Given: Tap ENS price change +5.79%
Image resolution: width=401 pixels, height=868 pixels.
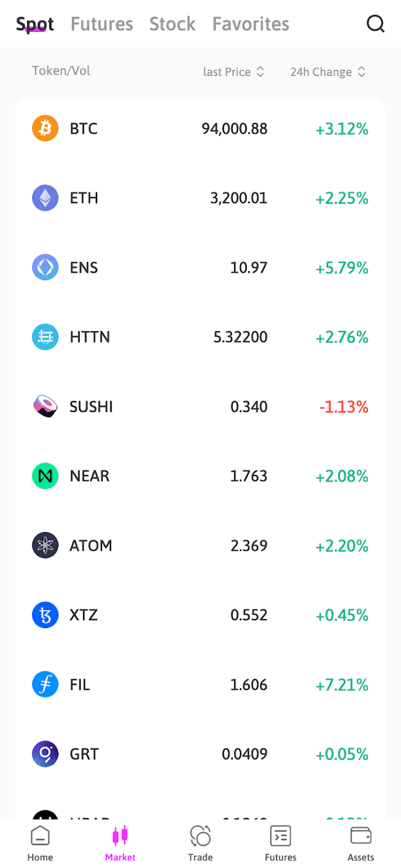Looking at the screenshot, I should [x=341, y=268].
